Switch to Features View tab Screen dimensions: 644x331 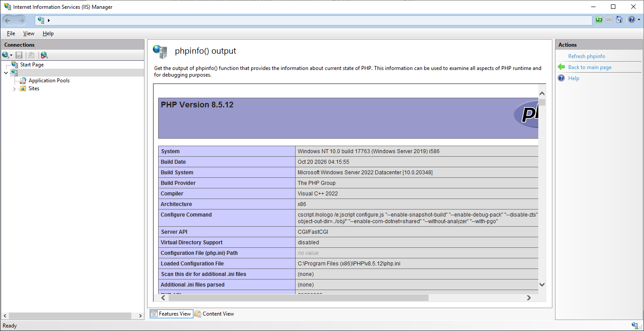(x=171, y=314)
